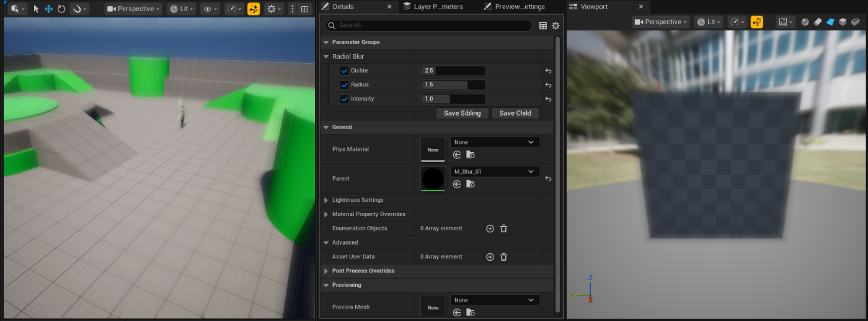The image size is (868, 321).
Task: Expand Post Process Overrides section
Action: [327, 271]
